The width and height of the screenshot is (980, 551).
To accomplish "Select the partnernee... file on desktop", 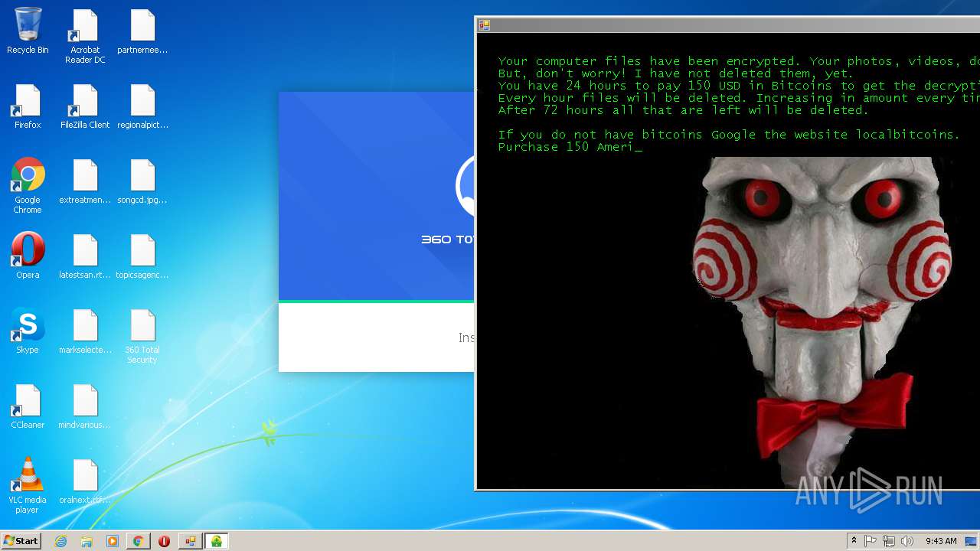I will [x=142, y=31].
